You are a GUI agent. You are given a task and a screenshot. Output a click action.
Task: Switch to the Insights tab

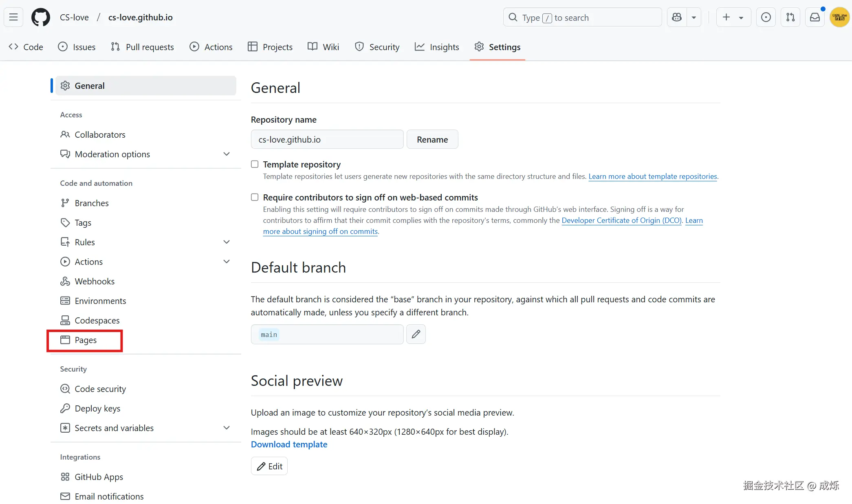tap(437, 47)
